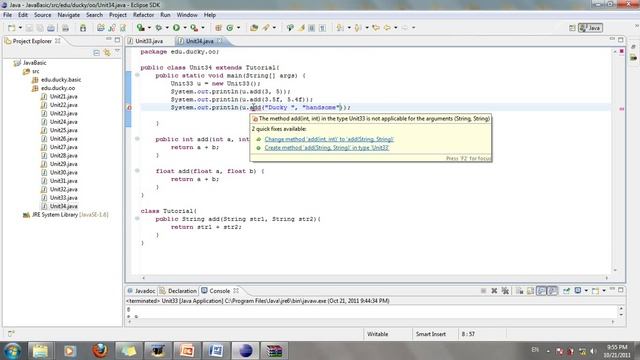Click the red error mark in overview ruler
Image resolution: width=640 pixels, height=360 pixels.
[x=622, y=109]
